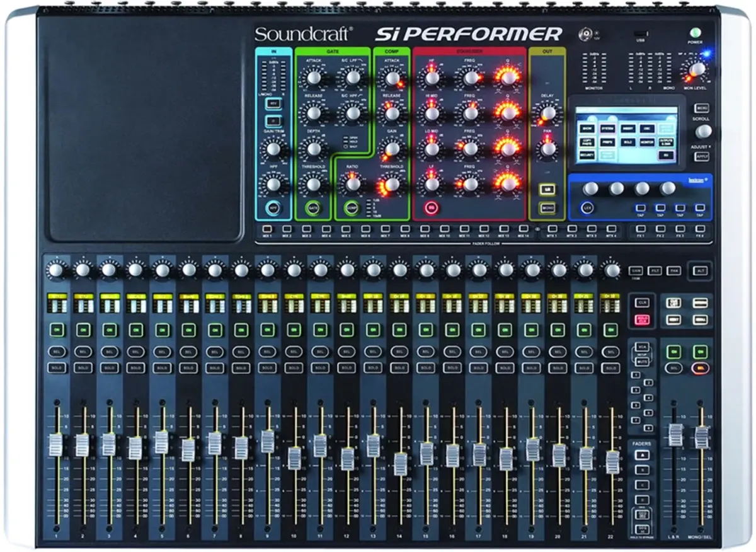Screen dimensions: 756x552
Task: Open the MENU button beside touchscreen
Action: 703,108
